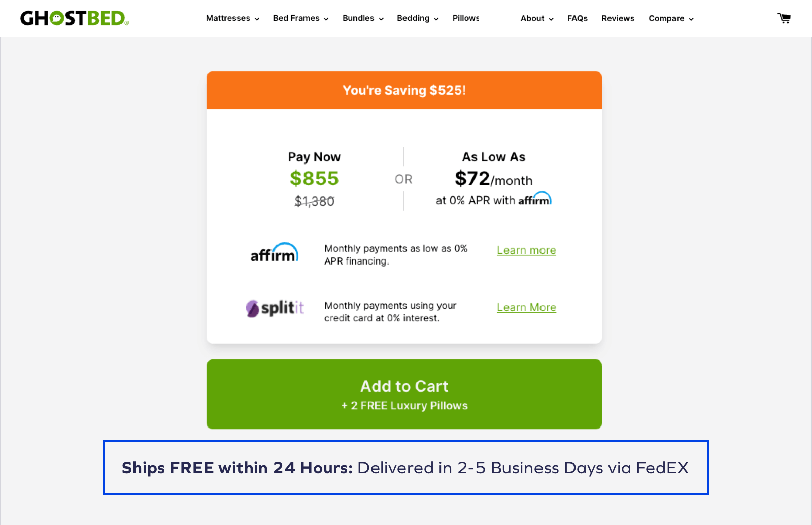The height and width of the screenshot is (525, 812).
Task: Click the Affirm logo in financing row
Action: coord(274,253)
